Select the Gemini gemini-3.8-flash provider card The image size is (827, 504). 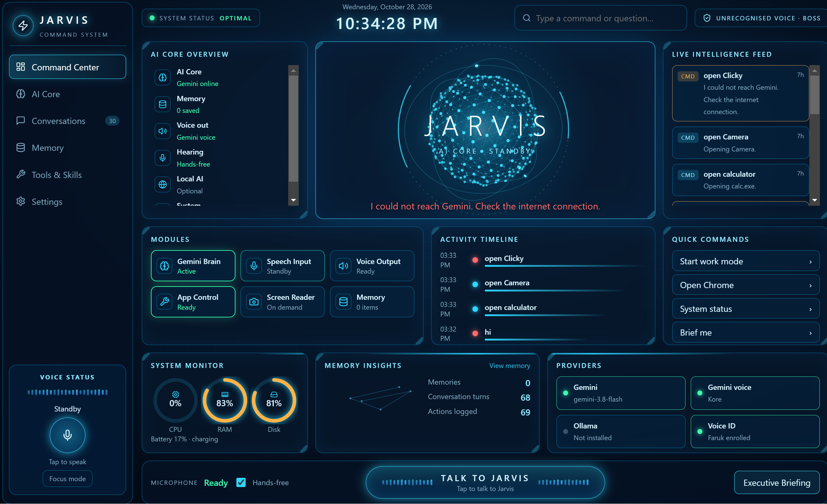[x=621, y=393]
